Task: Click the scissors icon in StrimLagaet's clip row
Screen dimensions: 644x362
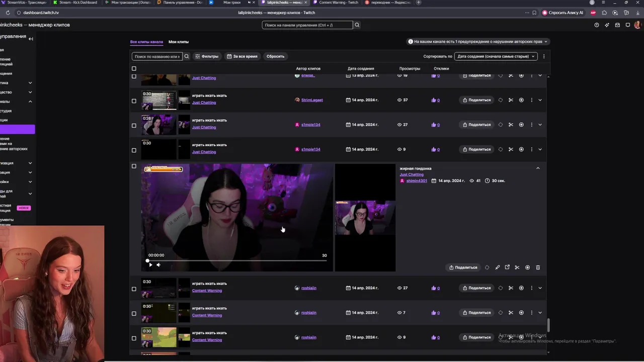Action: (x=511, y=100)
